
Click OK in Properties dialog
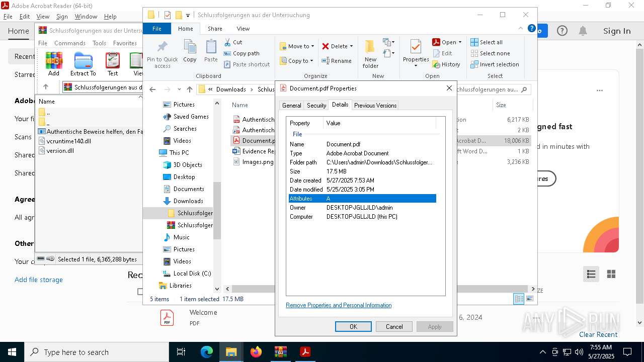[353, 327]
